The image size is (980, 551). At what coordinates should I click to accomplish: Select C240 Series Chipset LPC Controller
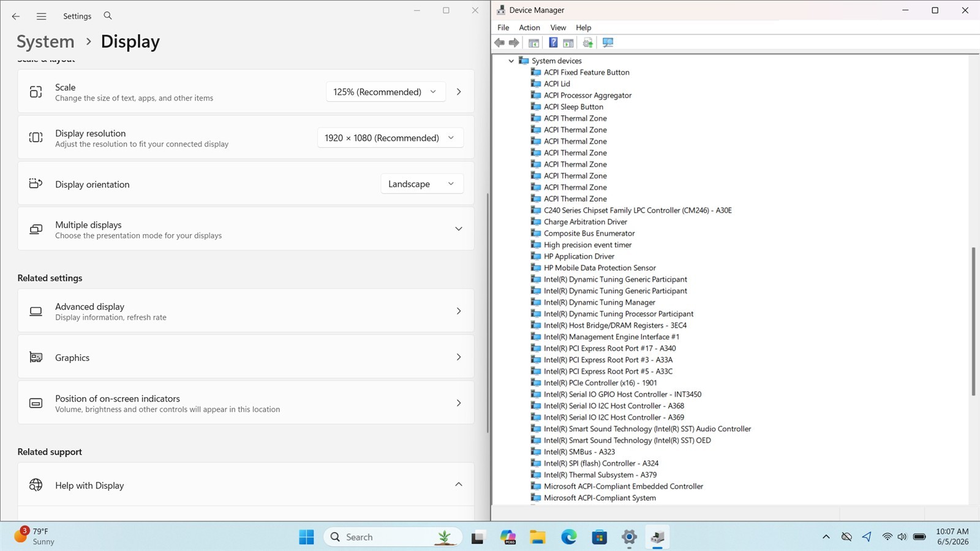638,210
